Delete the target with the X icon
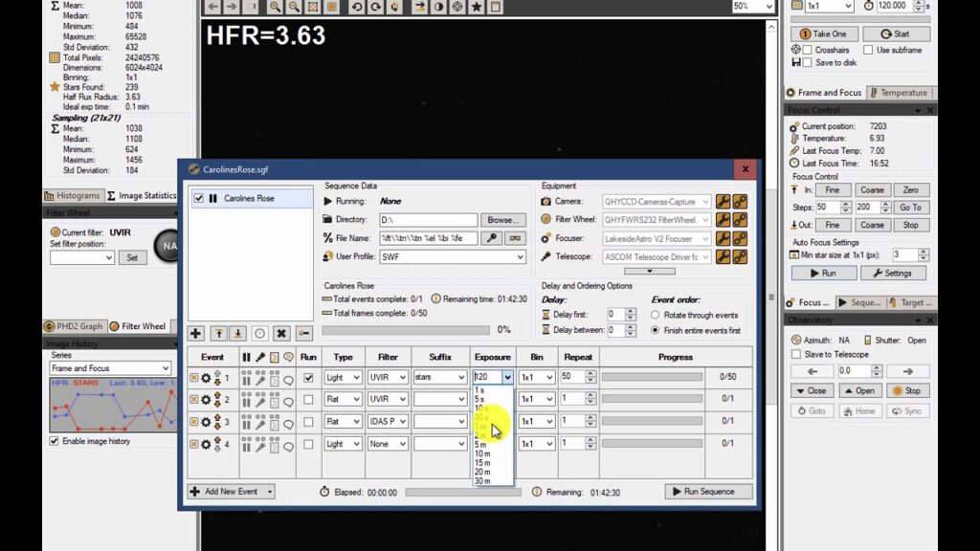 [x=281, y=334]
